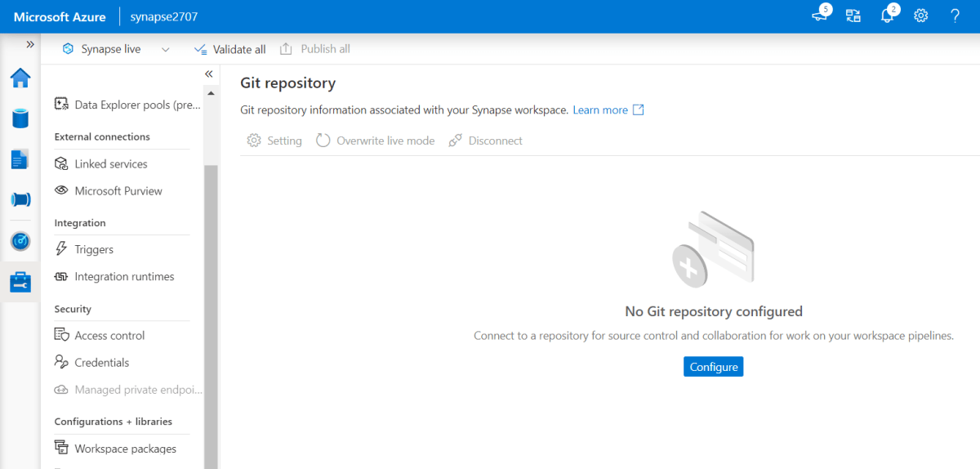
Task: Click Disconnect
Action: tap(486, 141)
